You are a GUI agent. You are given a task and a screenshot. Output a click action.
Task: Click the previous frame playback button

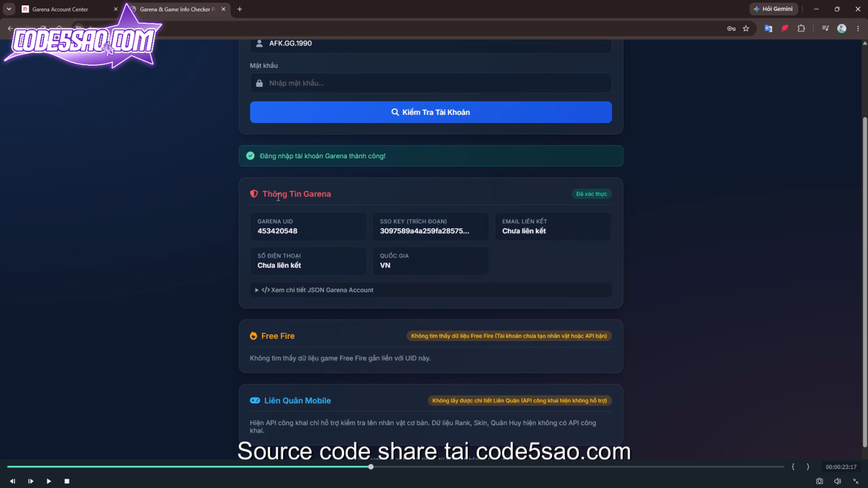(x=12, y=481)
